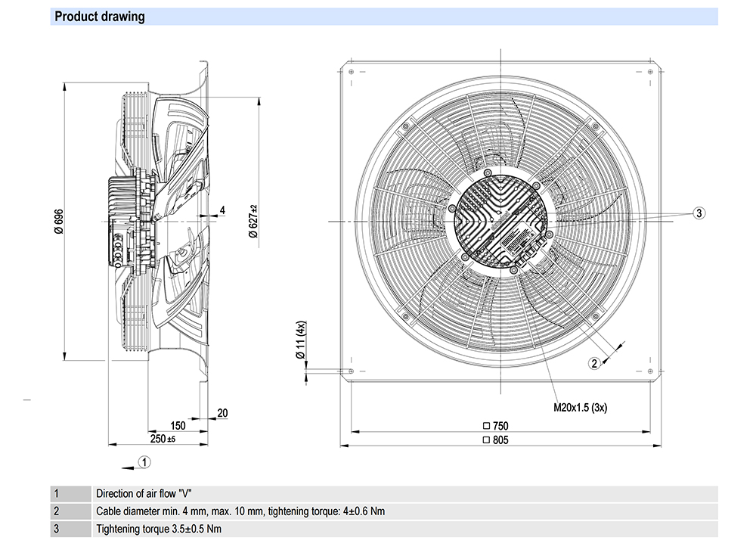Click the circled callout number 3
The width and height of the screenshot is (756, 556).
coord(699,213)
